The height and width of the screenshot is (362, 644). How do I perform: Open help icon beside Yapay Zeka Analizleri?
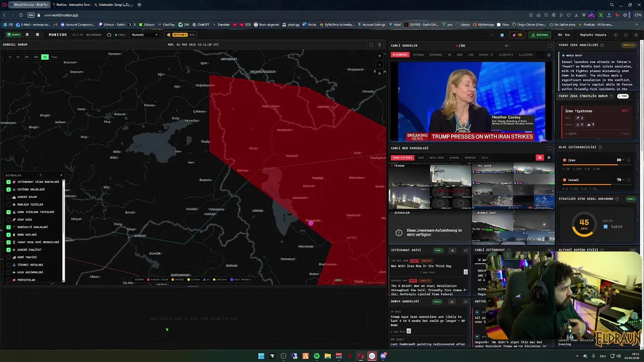click(603, 45)
